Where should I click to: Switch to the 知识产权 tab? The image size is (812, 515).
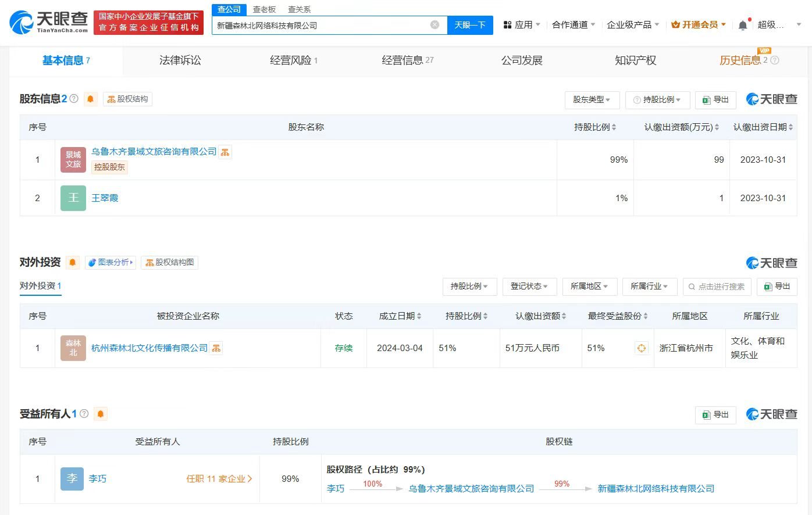click(635, 60)
